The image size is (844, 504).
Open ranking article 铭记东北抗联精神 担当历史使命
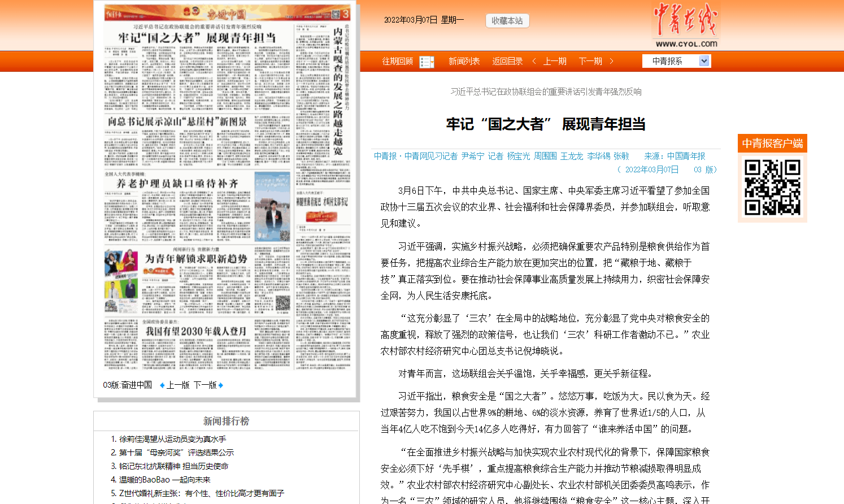173,466
